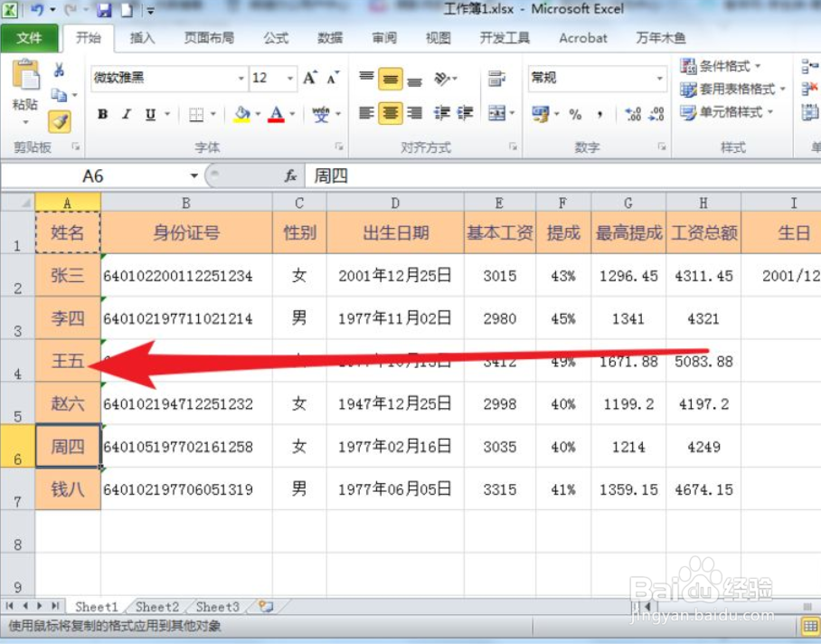Switch to the 插入 ribbon tab
821x644 pixels.
[143, 38]
